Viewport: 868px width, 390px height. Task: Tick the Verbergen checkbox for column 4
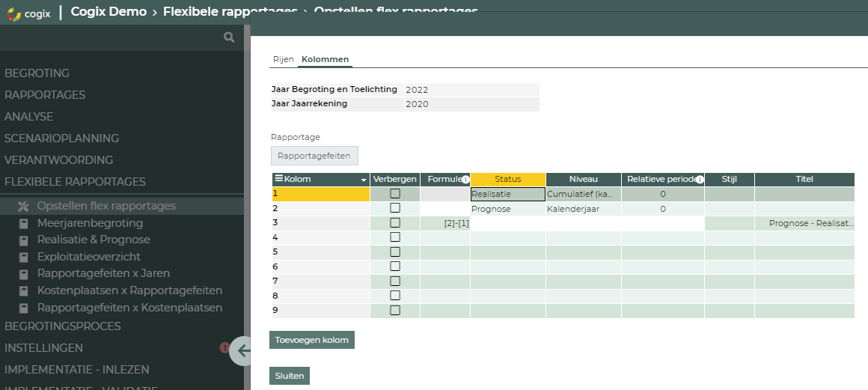[394, 237]
